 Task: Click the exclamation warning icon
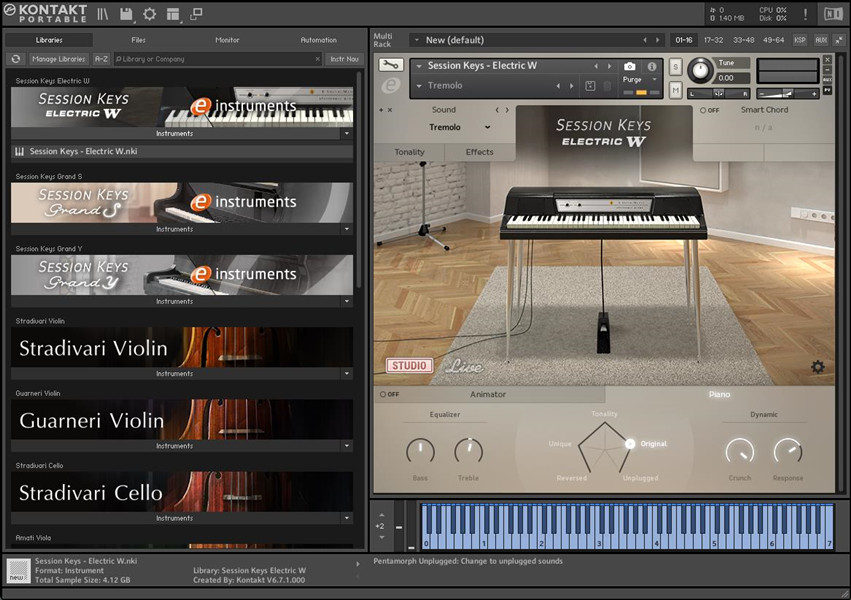pyautogui.click(x=805, y=14)
